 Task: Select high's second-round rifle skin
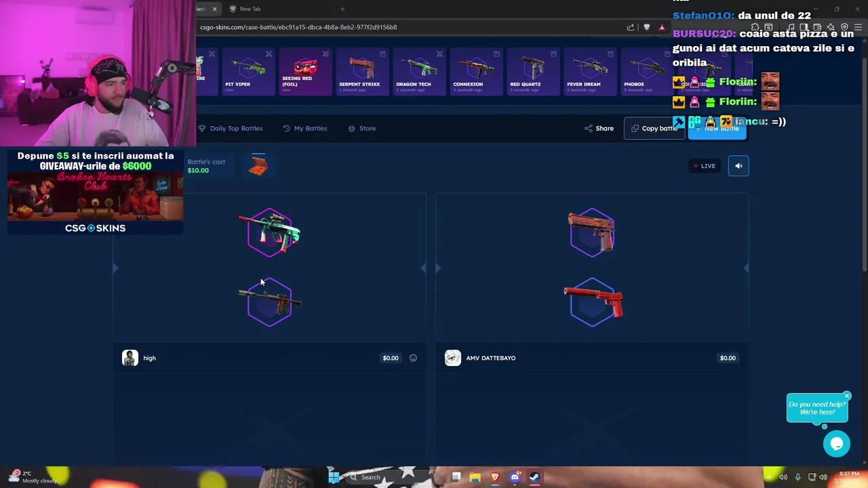tap(269, 302)
